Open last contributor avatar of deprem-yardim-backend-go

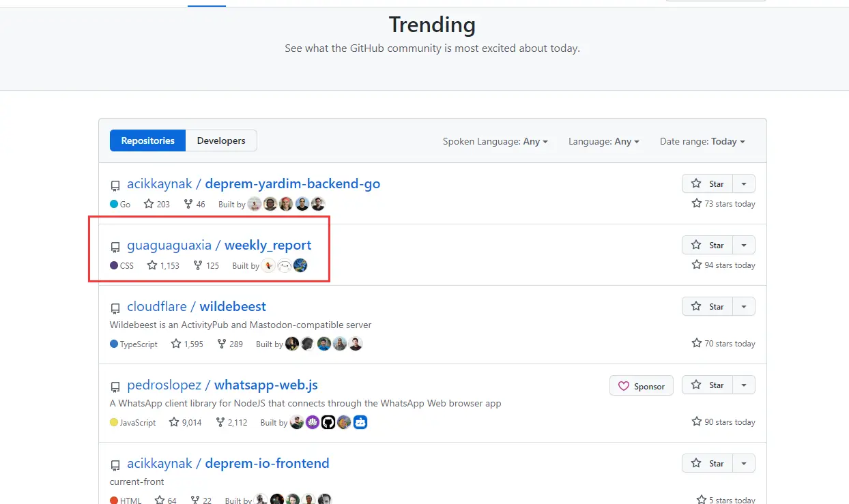pyautogui.click(x=318, y=204)
